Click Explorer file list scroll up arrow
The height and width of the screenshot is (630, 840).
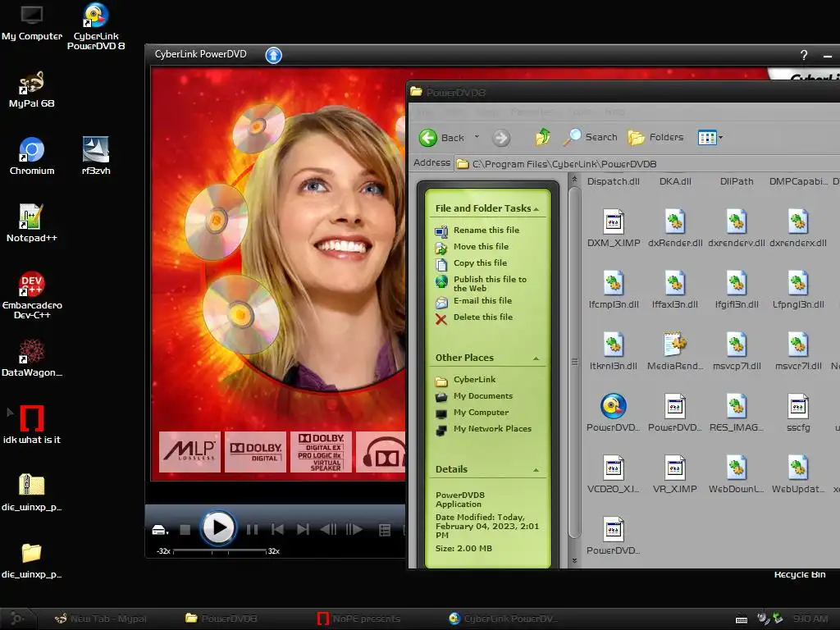(x=575, y=179)
